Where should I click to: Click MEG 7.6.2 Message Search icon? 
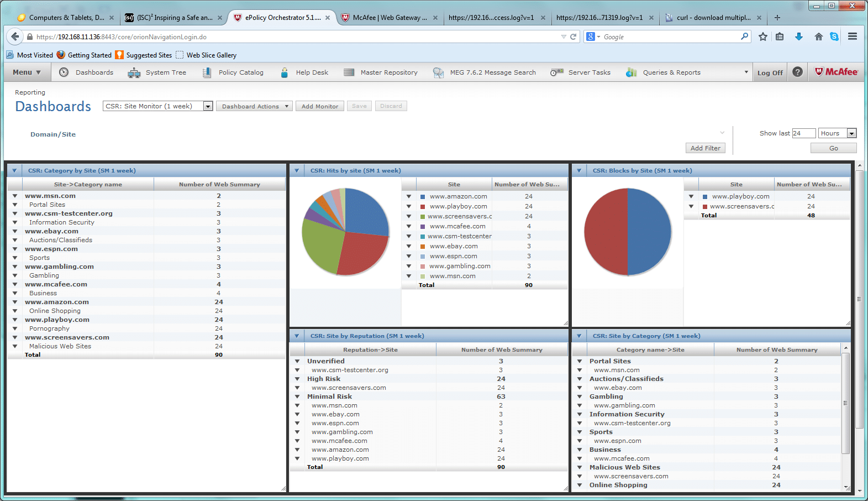(x=438, y=72)
